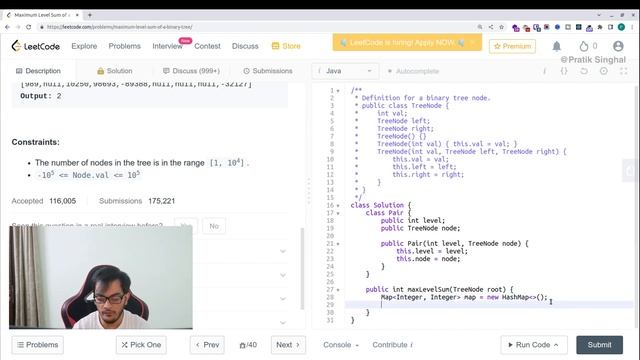Click the editor info icon

pyautogui.click(x=544, y=71)
